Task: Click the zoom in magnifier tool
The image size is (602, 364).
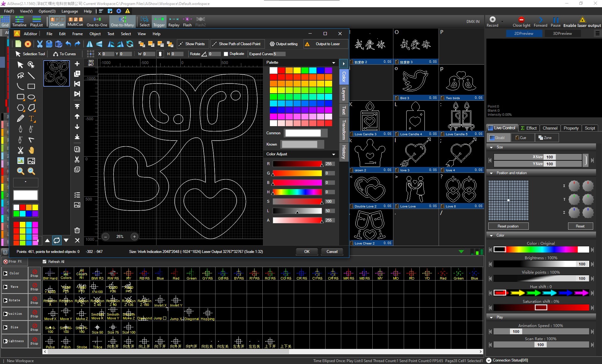Action: pyautogui.click(x=20, y=171)
